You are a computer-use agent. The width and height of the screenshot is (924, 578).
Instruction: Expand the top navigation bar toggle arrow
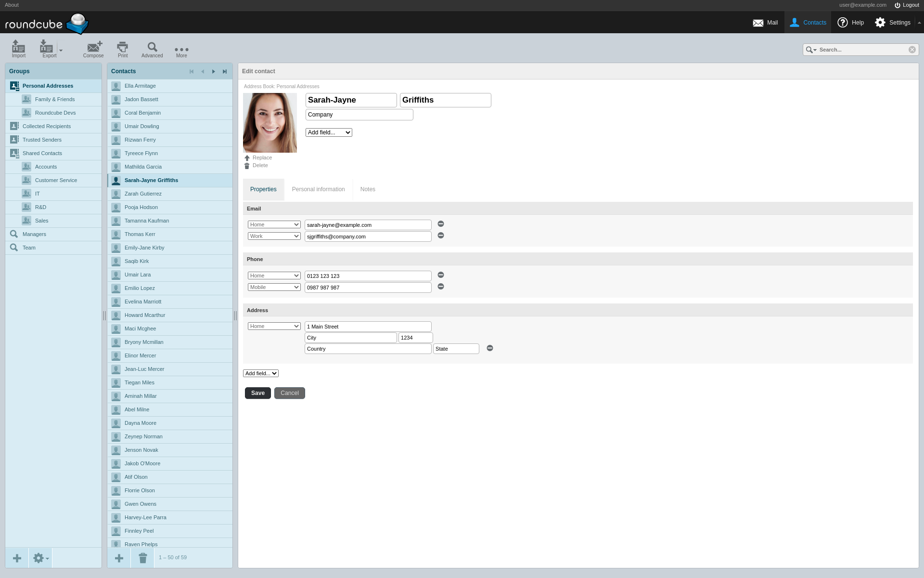(x=919, y=23)
